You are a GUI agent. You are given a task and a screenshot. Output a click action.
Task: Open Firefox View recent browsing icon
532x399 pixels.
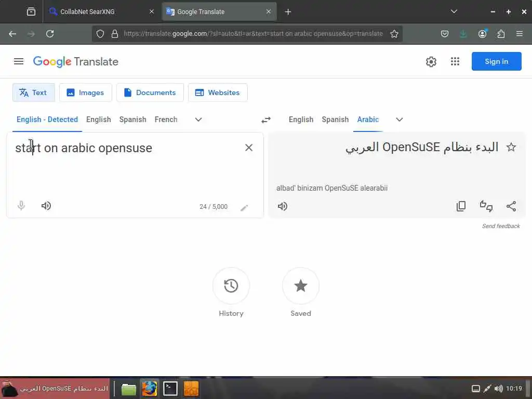pyautogui.click(x=31, y=12)
